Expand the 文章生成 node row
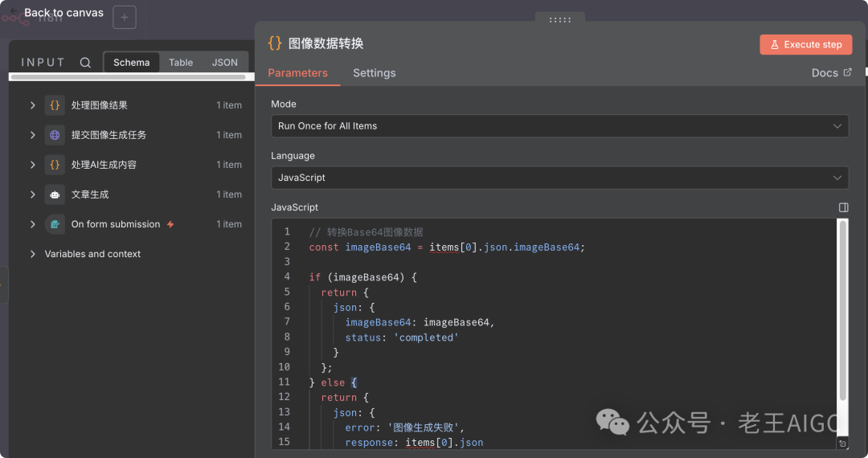The image size is (868, 458). coord(33,194)
